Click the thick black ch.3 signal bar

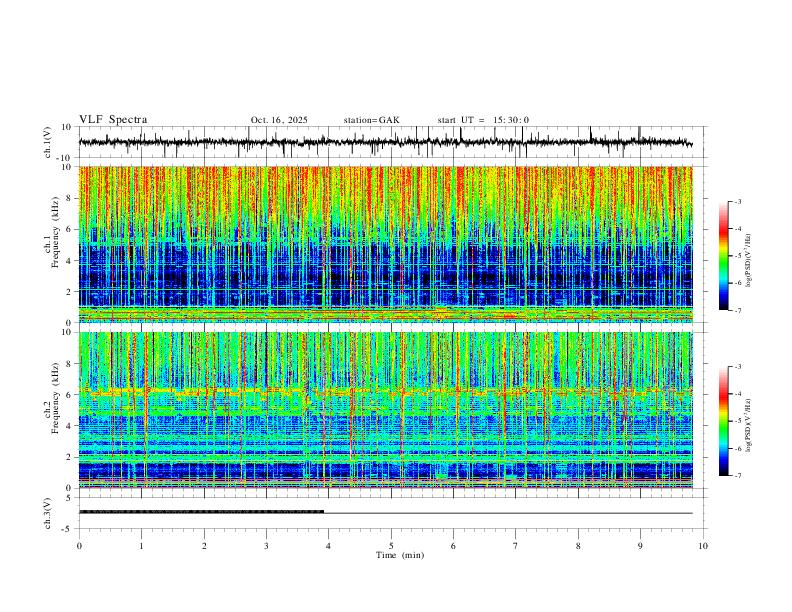pos(202,512)
